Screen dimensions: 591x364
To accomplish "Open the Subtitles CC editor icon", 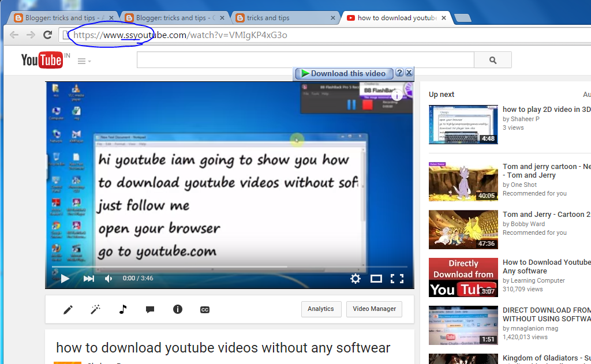I will point(204,309).
